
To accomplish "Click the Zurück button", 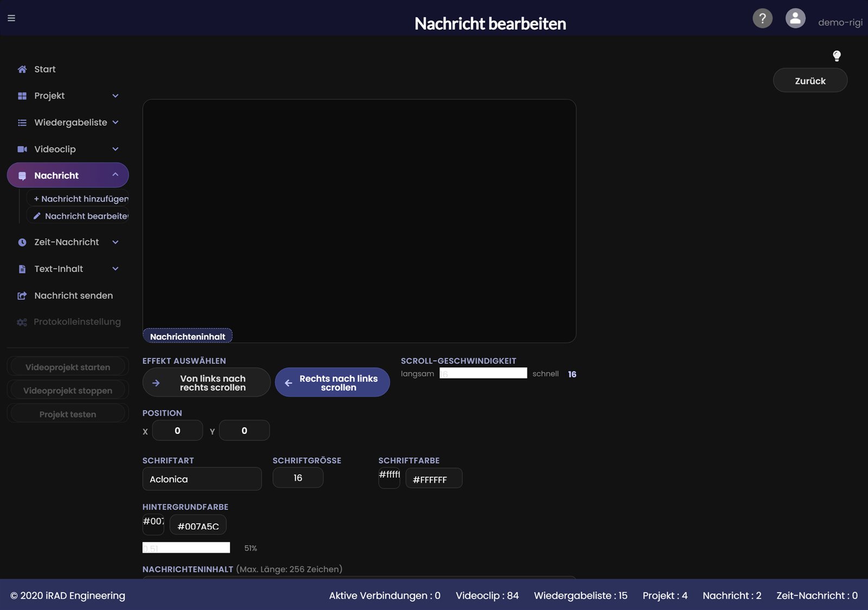I will point(810,81).
